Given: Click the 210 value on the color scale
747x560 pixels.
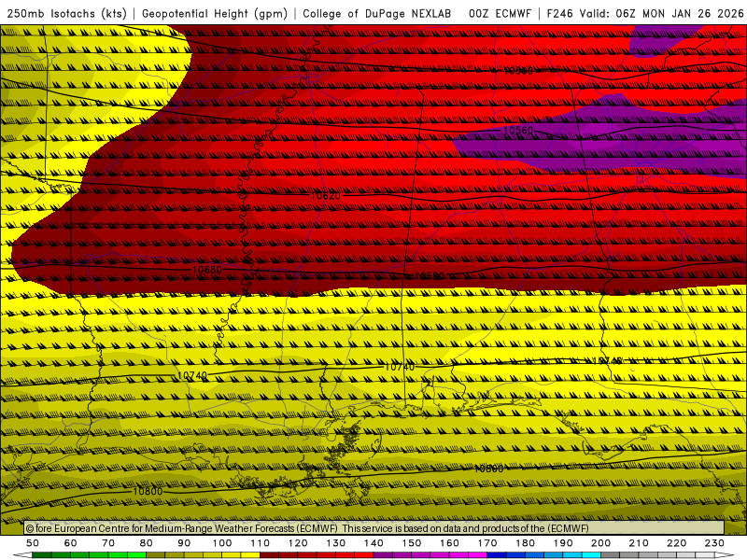Looking at the screenshot, I should coord(639,543).
